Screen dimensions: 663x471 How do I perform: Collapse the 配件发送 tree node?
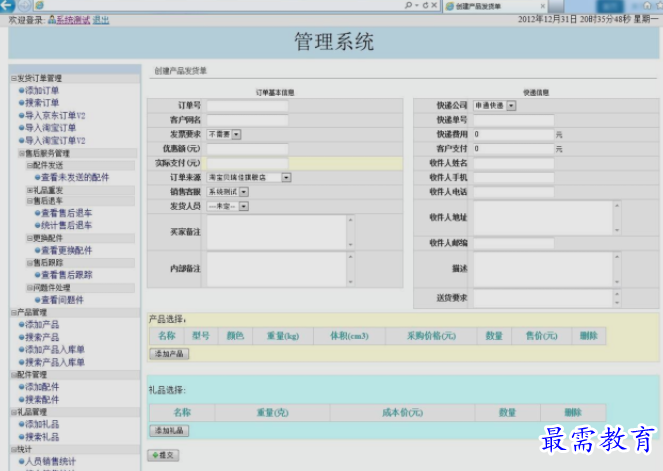(30, 165)
